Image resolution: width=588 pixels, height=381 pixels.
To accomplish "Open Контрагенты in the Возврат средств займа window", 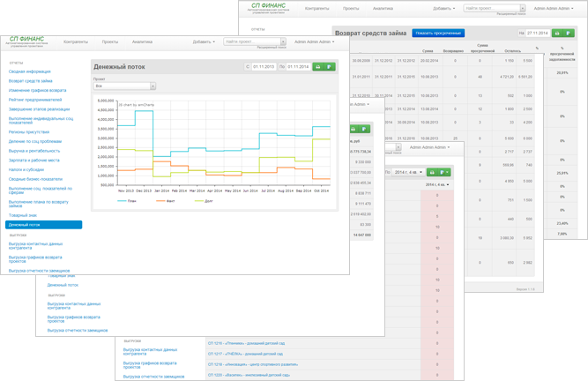I will (316, 8).
